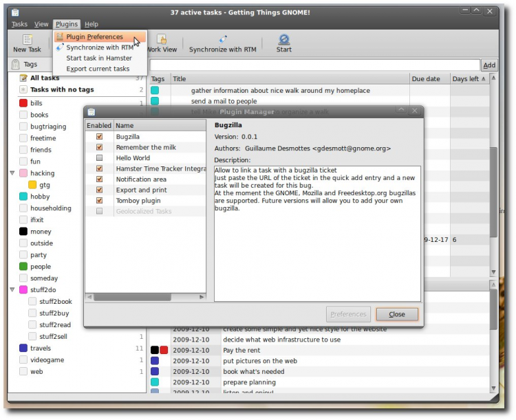Disable the Bugzilla plugin checkbox
This screenshot has width=516, height=420.
click(x=100, y=137)
